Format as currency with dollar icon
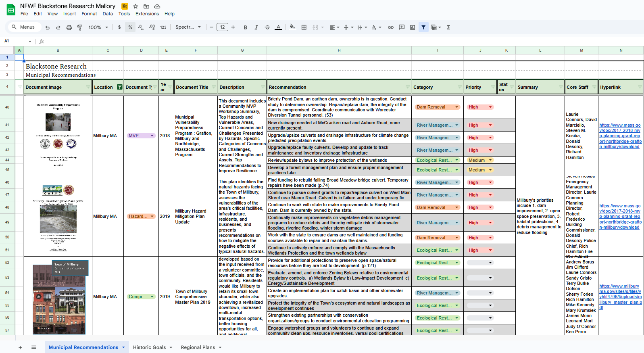The height and width of the screenshot is (353, 644). [x=119, y=27]
